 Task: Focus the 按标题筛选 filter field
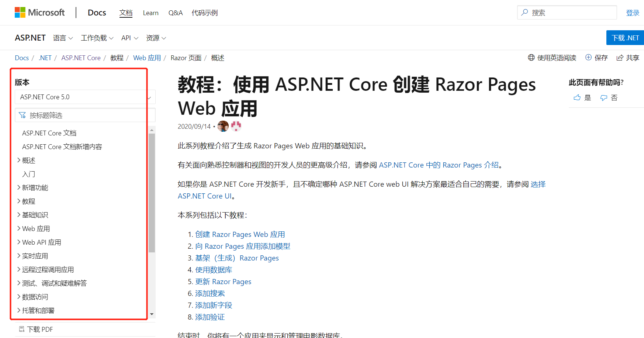click(x=85, y=115)
